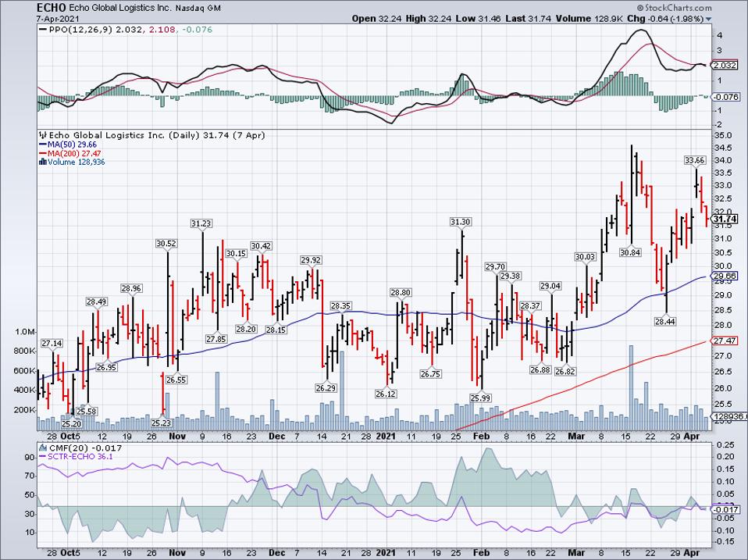
Task: Click the blue MA(50) legend line marker
Action: click(42, 144)
